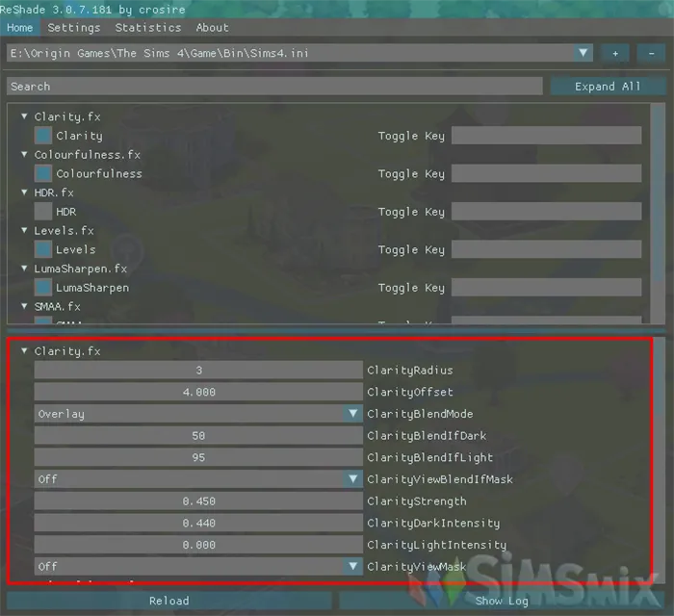Image resolution: width=674 pixels, height=616 pixels.
Task: Click the Search field
Action: point(274,87)
